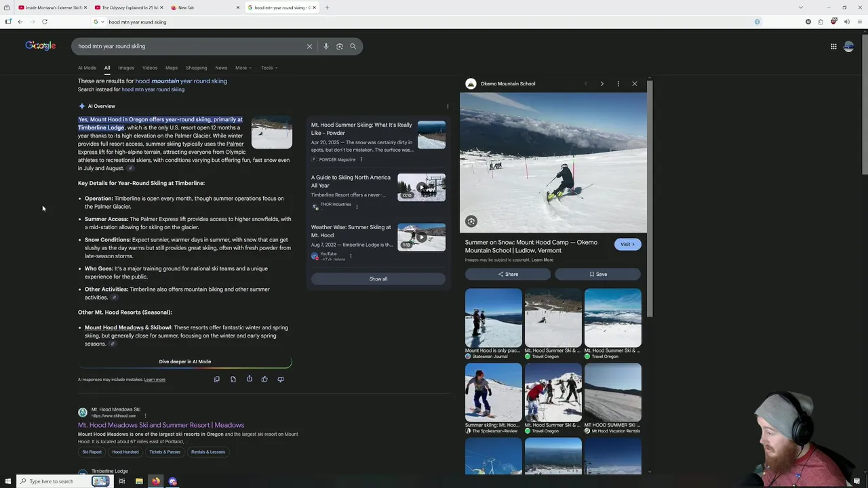Viewport: 868px width, 488px height.
Task: Open File Explorer from the taskbar
Action: point(139,481)
